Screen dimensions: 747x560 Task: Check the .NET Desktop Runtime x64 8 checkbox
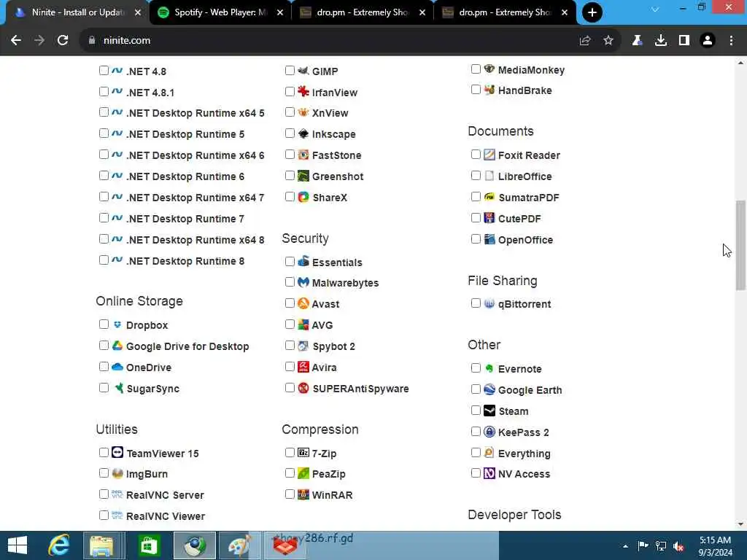point(104,238)
